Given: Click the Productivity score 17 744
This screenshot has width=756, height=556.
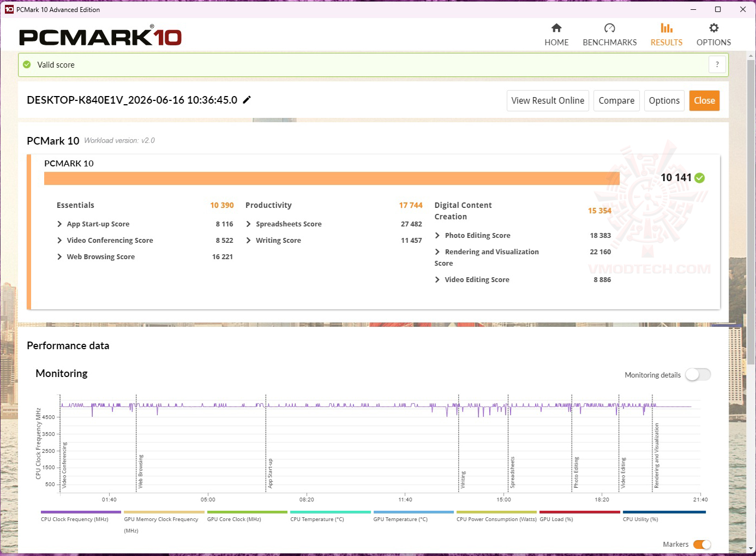Looking at the screenshot, I should [x=411, y=205].
